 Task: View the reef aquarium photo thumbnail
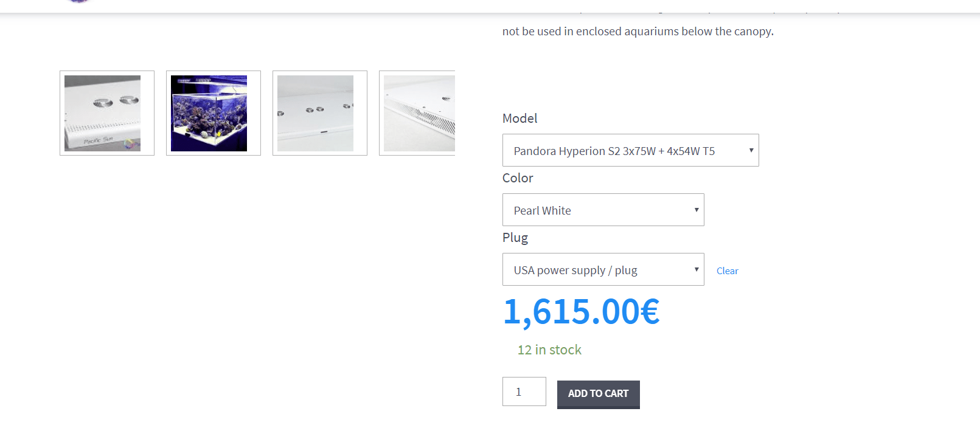click(209, 113)
